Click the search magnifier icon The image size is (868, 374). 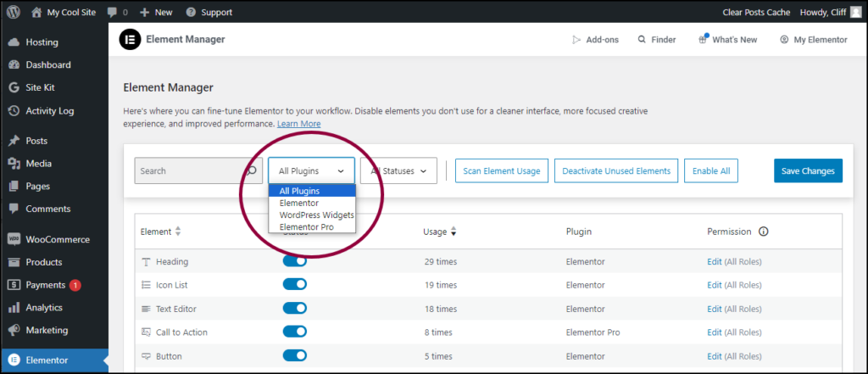coord(251,170)
